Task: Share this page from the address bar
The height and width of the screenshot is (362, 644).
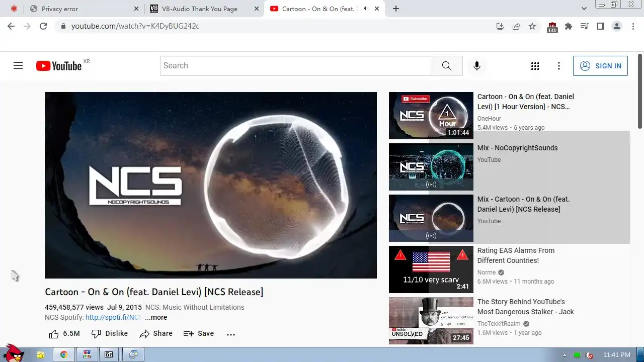Action: [516, 26]
